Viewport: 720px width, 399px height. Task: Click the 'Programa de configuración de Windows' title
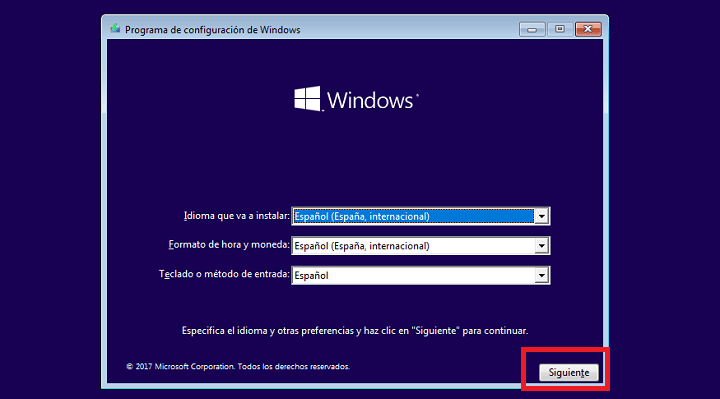213,30
